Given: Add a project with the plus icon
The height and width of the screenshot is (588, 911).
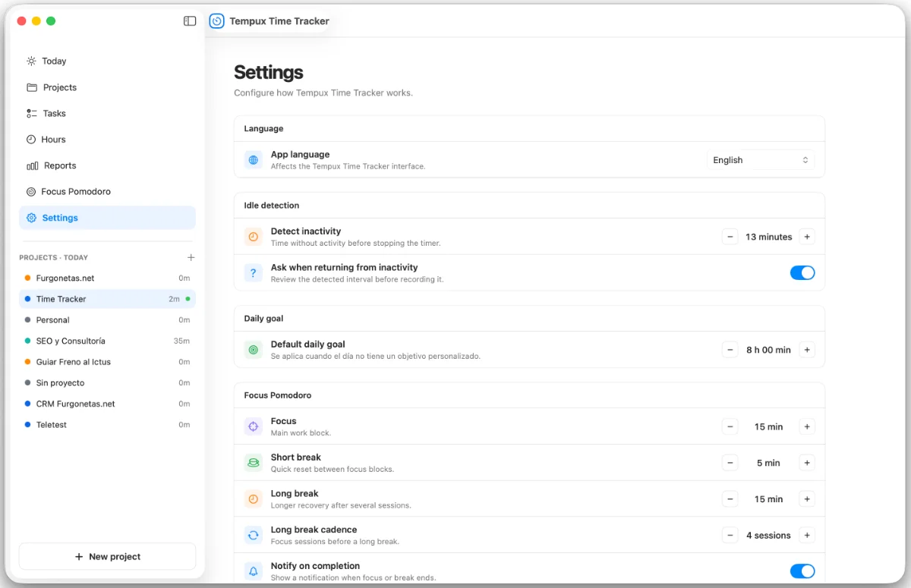Looking at the screenshot, I should [x=191, y=257].
